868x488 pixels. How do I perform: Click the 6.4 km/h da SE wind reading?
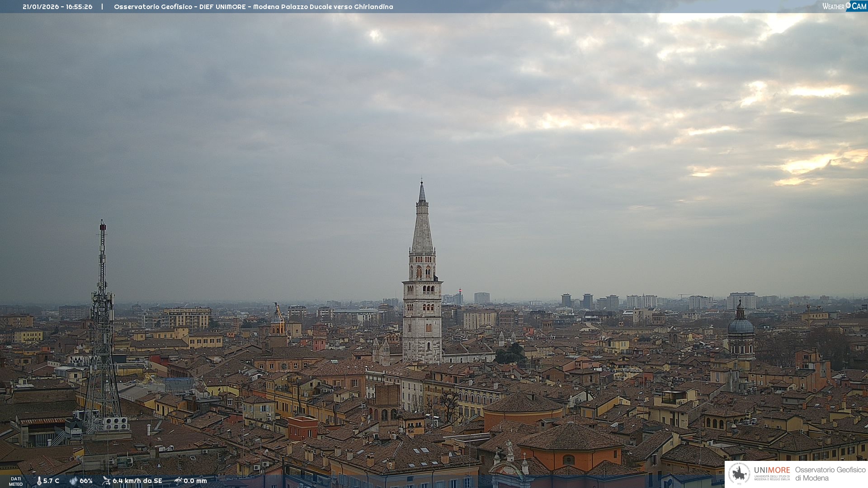pos(137,481)
